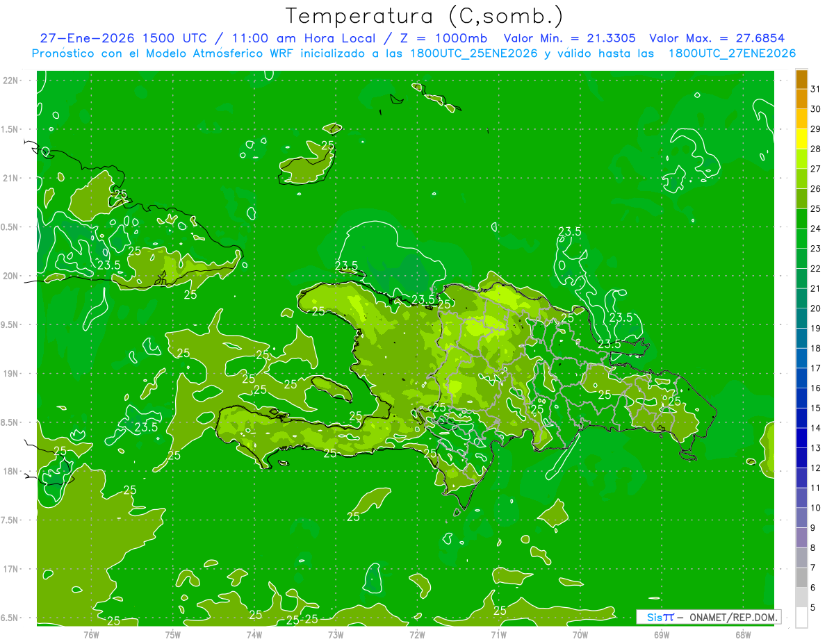Screen dimensions: 834x644
Task: Click the title 'Temperatura (C,somb.)'
Action: click(425, 16)
